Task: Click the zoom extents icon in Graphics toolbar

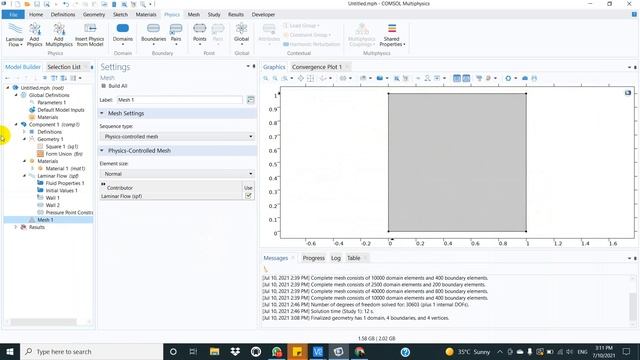Action: [301, 78]
